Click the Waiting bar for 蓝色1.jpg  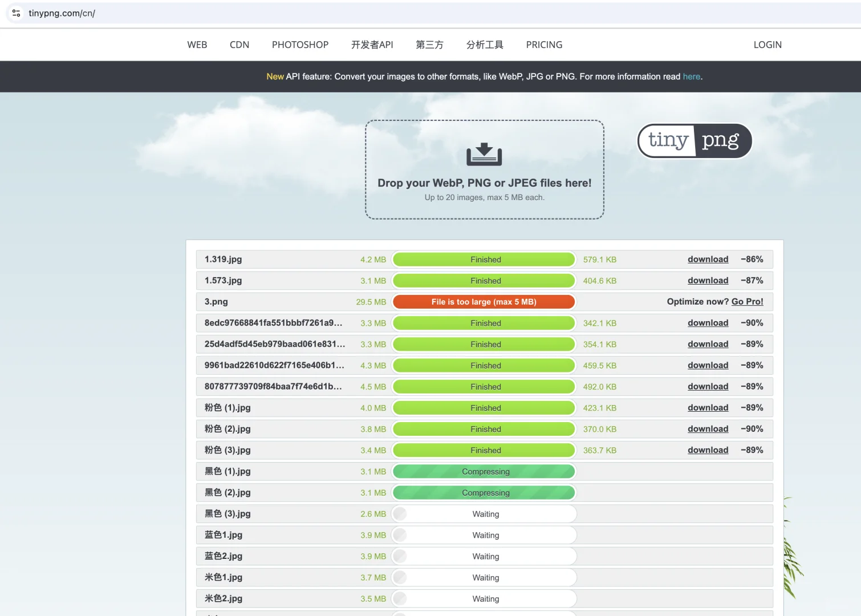tap(484, 535)
